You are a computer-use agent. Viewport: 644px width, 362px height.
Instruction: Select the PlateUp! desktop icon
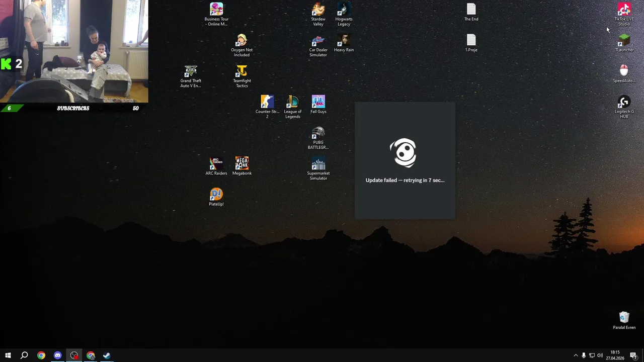click(x=216, y=197)
